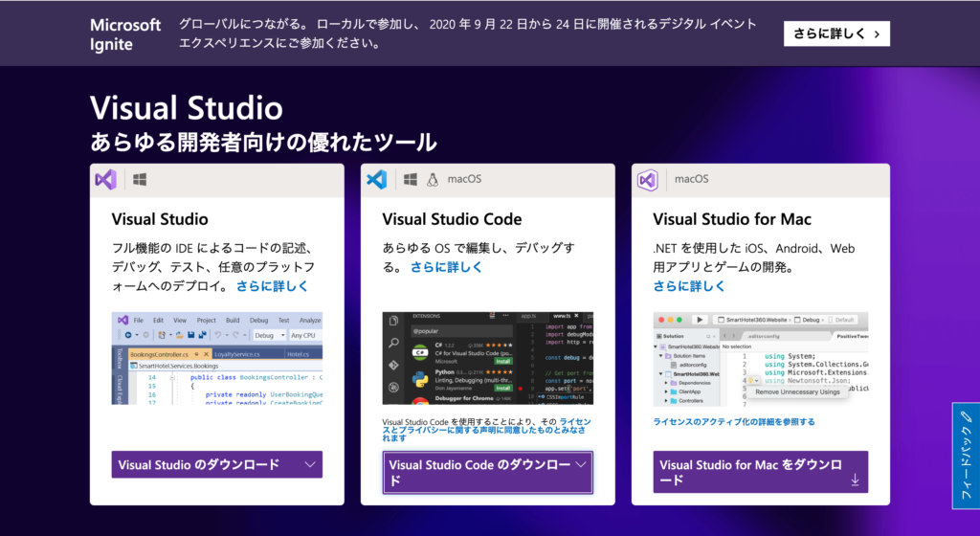Click the blue Visual Studio Code logo icon
Viewport: 980px width, 536px height.
[x=377, y=179]
